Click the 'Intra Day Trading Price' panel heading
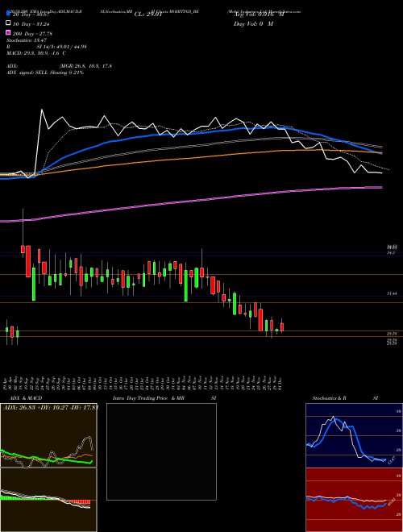 click(x=148, y=398)
